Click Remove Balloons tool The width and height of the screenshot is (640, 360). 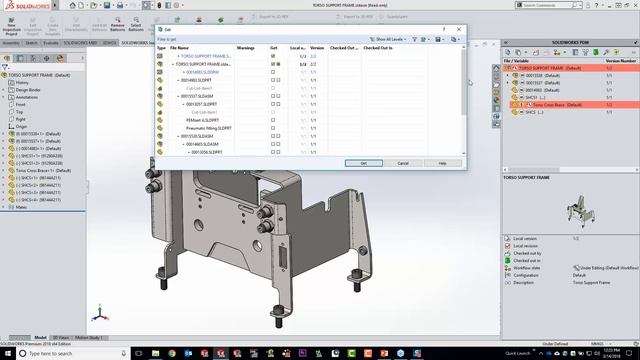(x=118, y=24)
